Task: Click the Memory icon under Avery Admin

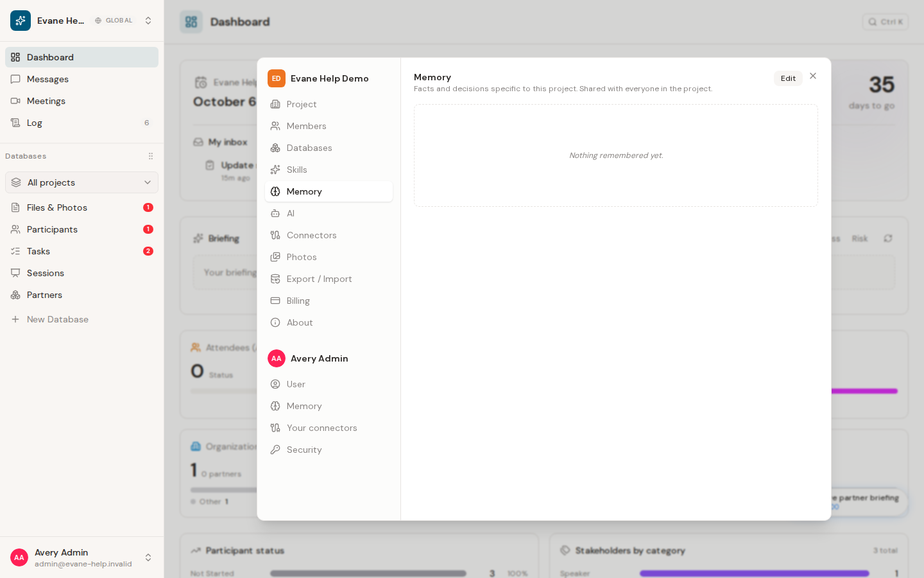Action: pyautogui.click(x=275, y=406)
